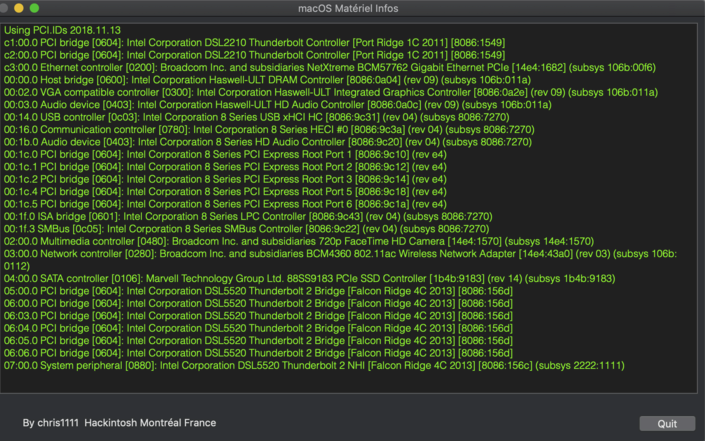Select the 02:00.0 Multimedia controller FaceTime HD Camera line
Screen dimensions: 705x441
pos(299,241)
